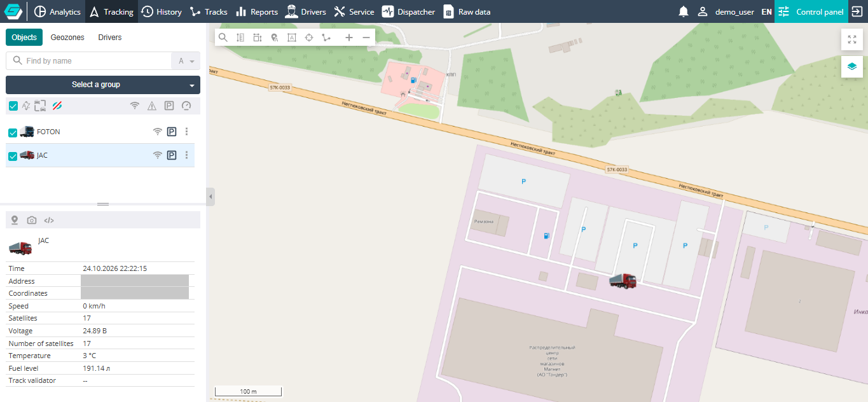This screenshot has width=868, height=402.
Task: Click the connection status header icon
Action: pyautogui.click(x=135, y=106)
